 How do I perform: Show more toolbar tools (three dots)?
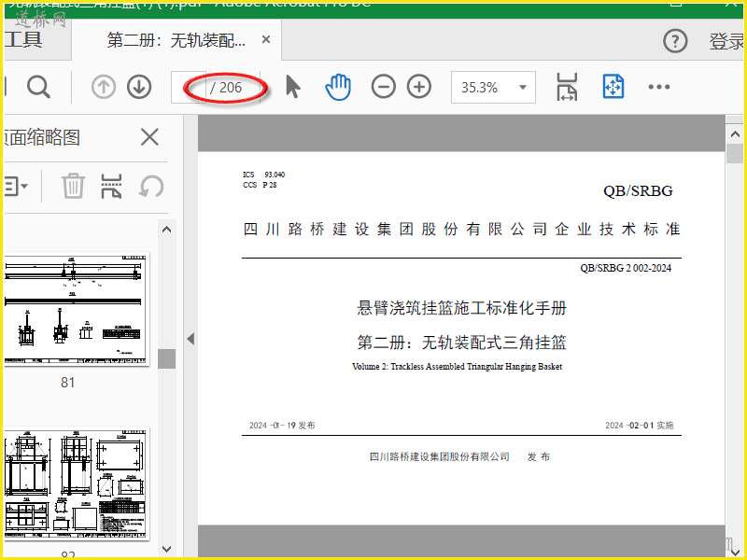(x=659, y=87)
